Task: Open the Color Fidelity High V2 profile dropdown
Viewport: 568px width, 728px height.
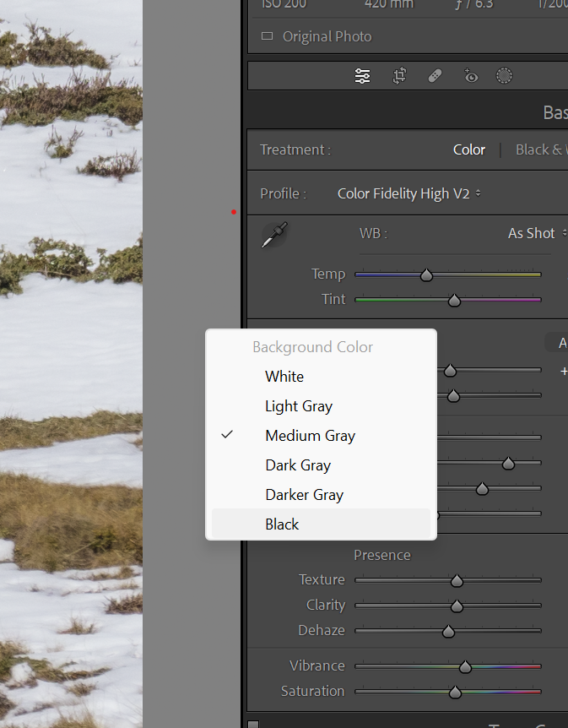Action: (408, 193)
